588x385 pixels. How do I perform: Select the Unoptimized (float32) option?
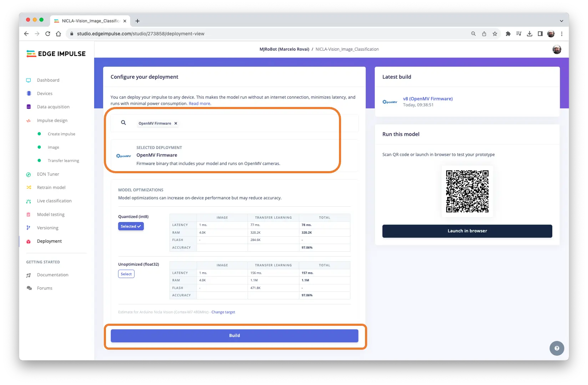point(126,274)
